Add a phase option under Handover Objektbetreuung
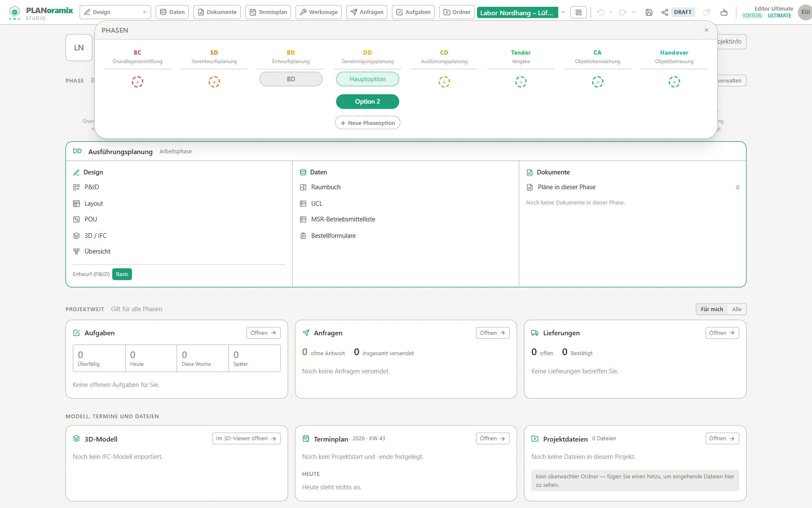The height and width of the screenshot is (508, 812). click(x=674, y=82)
